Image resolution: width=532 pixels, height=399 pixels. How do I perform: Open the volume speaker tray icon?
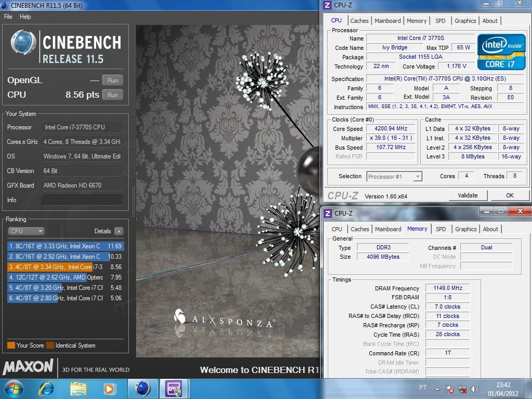click(475, 389)
